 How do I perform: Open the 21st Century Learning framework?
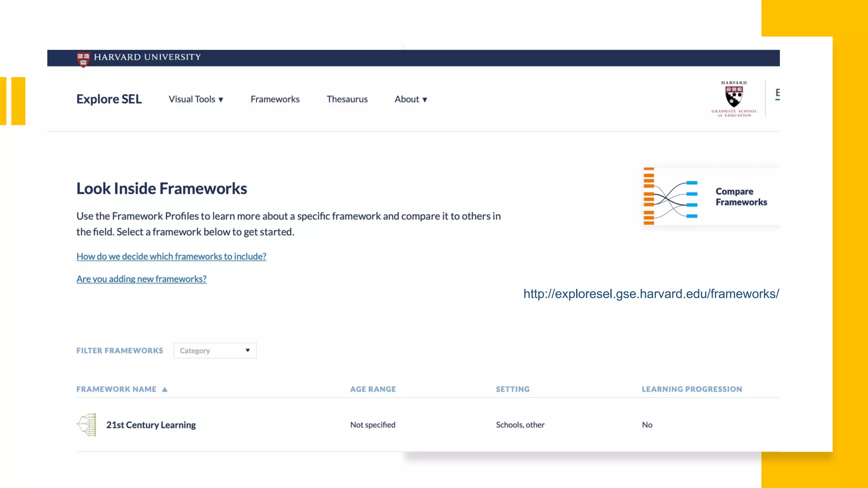pos(151,424)
